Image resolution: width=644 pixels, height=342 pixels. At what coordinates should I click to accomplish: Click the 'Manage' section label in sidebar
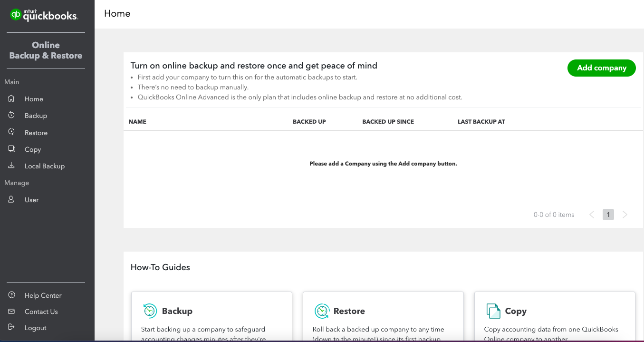[17, 183]
